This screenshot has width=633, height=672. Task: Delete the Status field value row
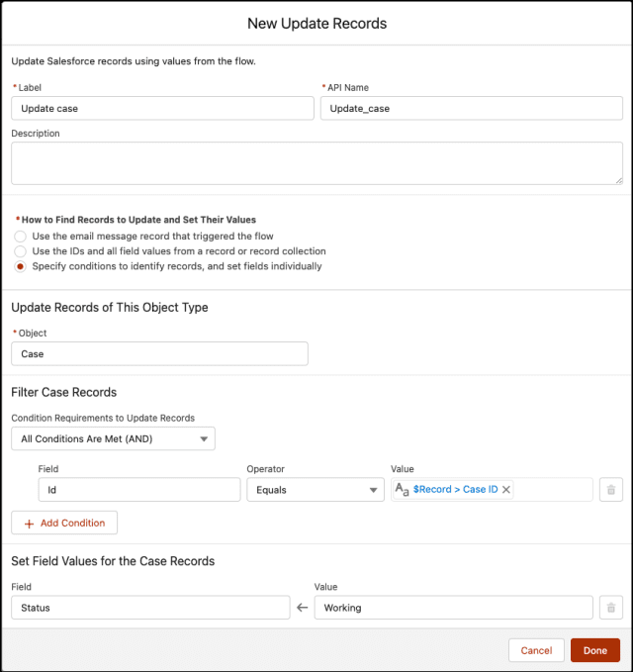pyautogui.click(x=611, y=608)
